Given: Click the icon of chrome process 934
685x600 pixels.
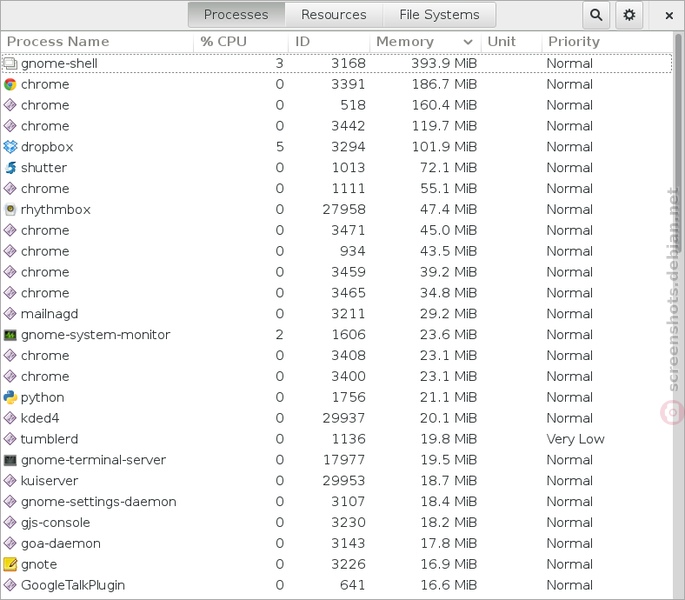Looking at the screenshot, I should [x=10, y=251].
